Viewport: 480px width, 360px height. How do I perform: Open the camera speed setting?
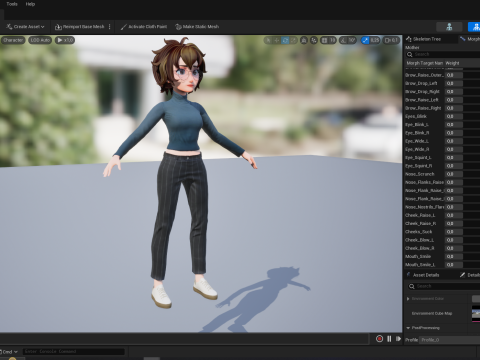click(391, 40)
